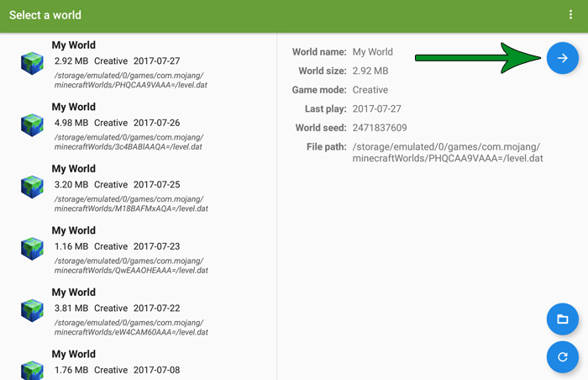Image resolution: width=588 pixels, height=380 pixels.
Task: Click the Game mode value Creative in details
Action: [370, 90]
